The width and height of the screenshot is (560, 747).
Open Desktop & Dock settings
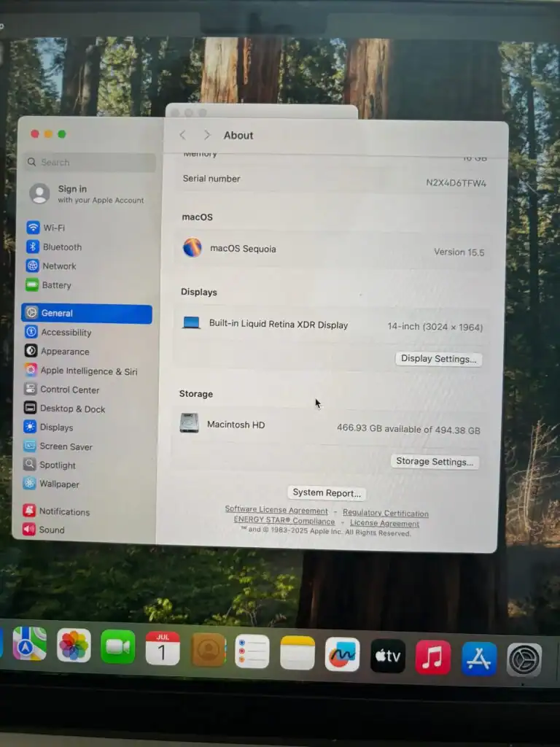click(x=72, y=409)
